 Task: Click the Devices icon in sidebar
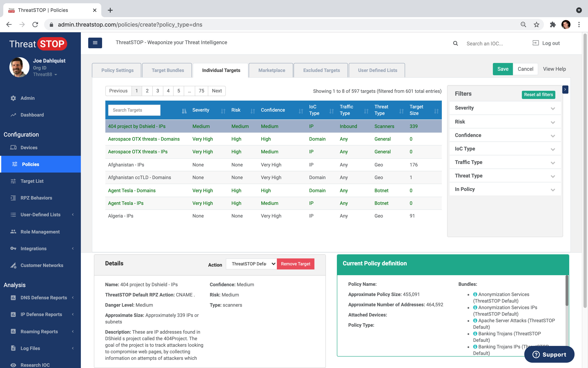tap(13, 147)
